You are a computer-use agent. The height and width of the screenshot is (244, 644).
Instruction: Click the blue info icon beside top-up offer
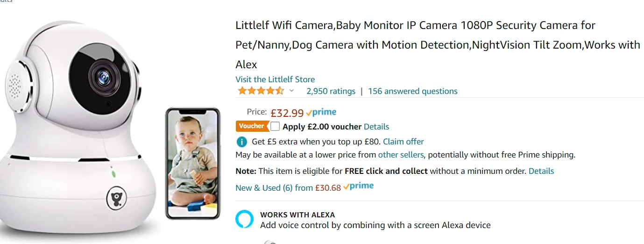point(241,142)
